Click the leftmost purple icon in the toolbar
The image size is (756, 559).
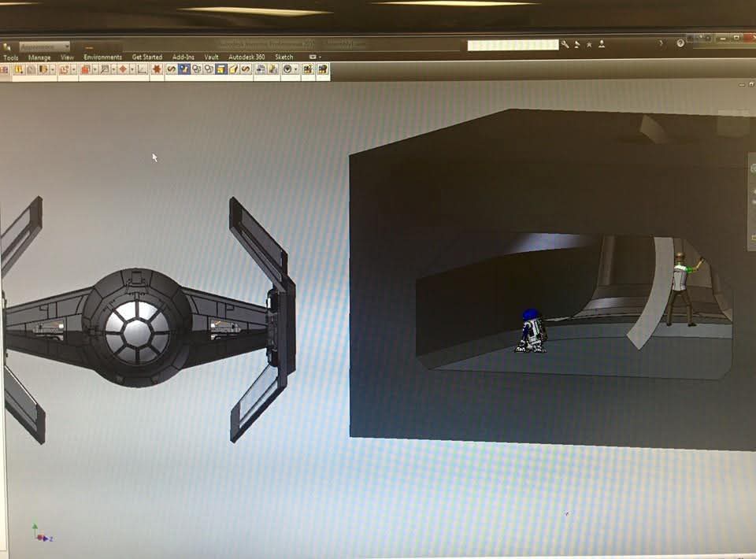[4, 70]
